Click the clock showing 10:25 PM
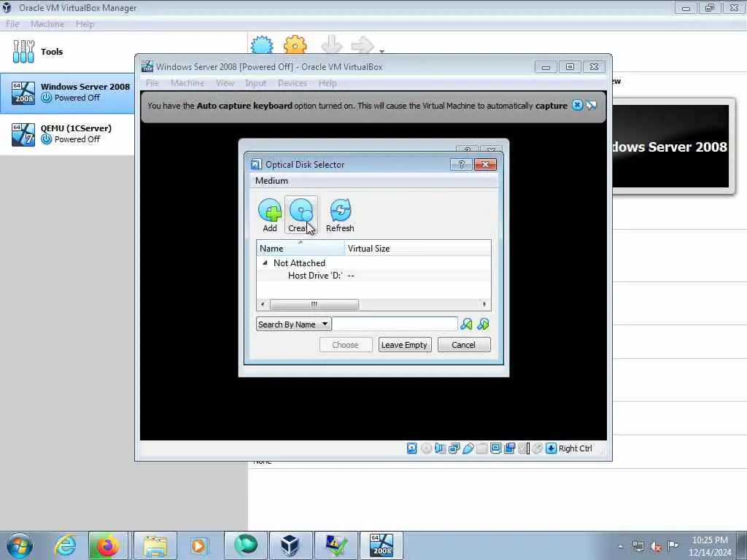This screenshot has width=747, height=560. tap(710, 540)
